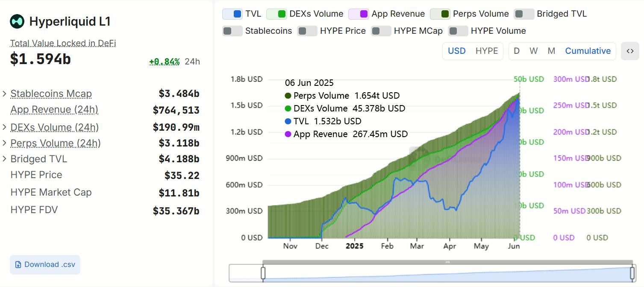
Task: Click the Stablecoins Mcap label
Action: [51, 94]
